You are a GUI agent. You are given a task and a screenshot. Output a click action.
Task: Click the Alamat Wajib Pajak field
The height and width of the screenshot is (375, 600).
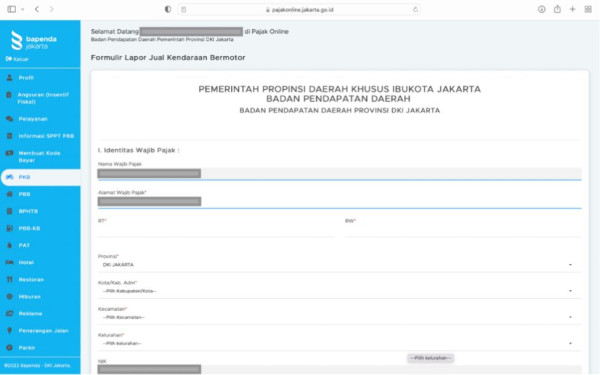[x=339, y=202]
